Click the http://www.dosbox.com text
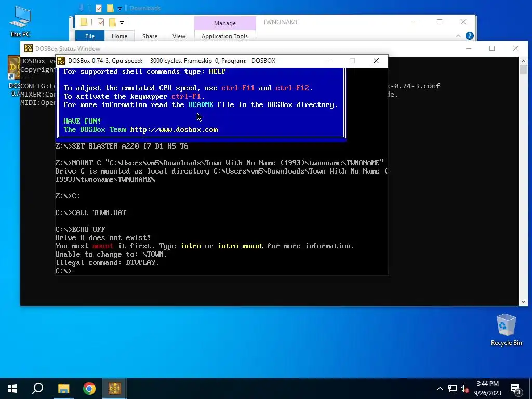This screenshot has width=532, height=399. point(174,129)
